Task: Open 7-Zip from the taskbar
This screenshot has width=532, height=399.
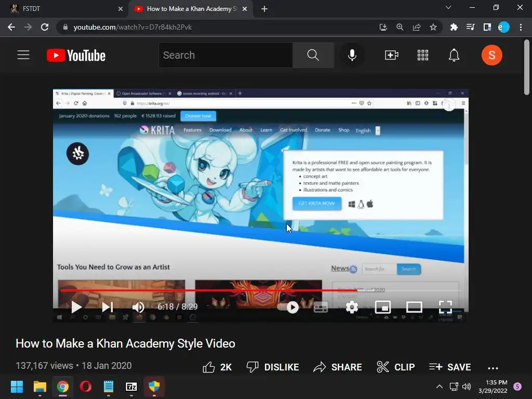Action: (131, 387)
